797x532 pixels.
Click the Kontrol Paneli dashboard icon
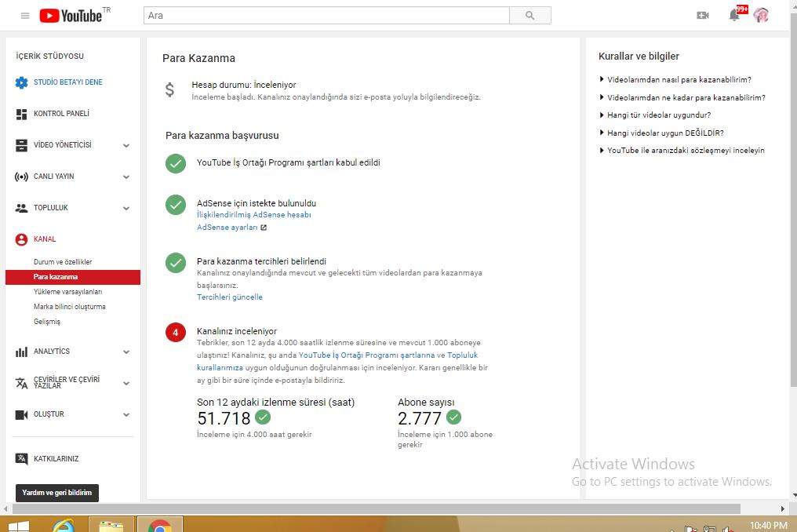21,114
